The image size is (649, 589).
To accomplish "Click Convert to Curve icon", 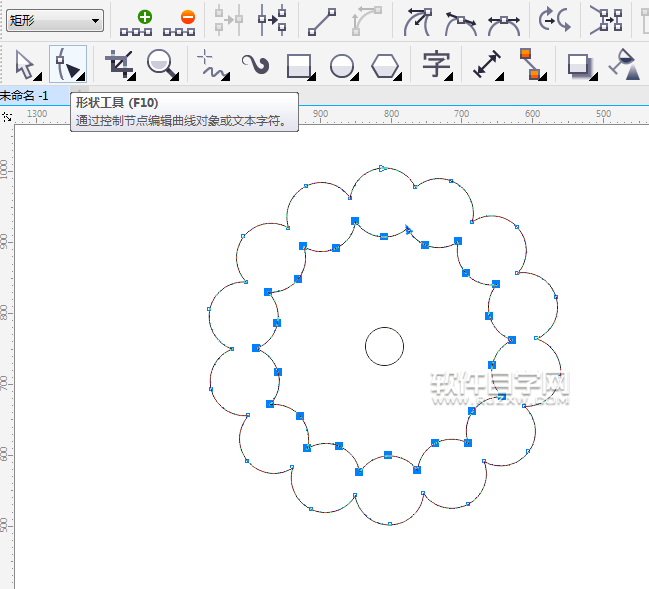I will (x=366, y=21).
